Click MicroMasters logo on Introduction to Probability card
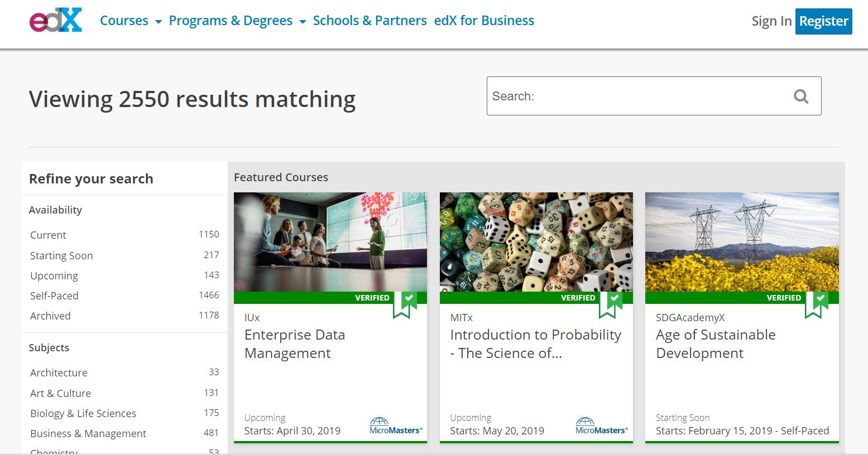 602,426
